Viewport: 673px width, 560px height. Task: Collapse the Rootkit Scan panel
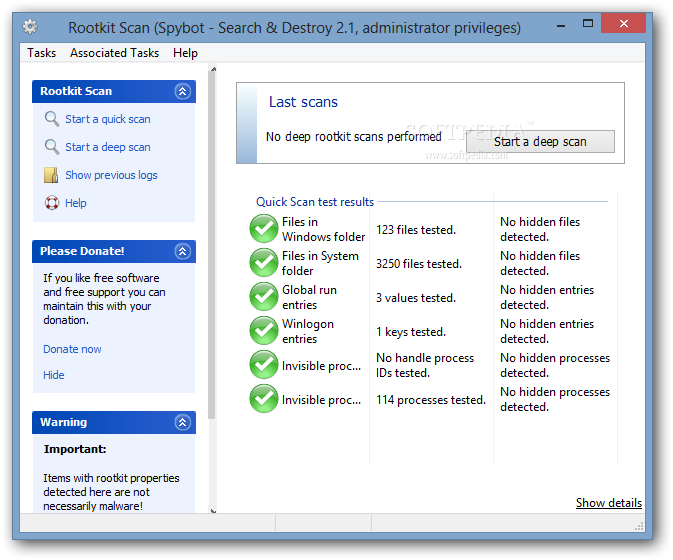coord(182,91)
